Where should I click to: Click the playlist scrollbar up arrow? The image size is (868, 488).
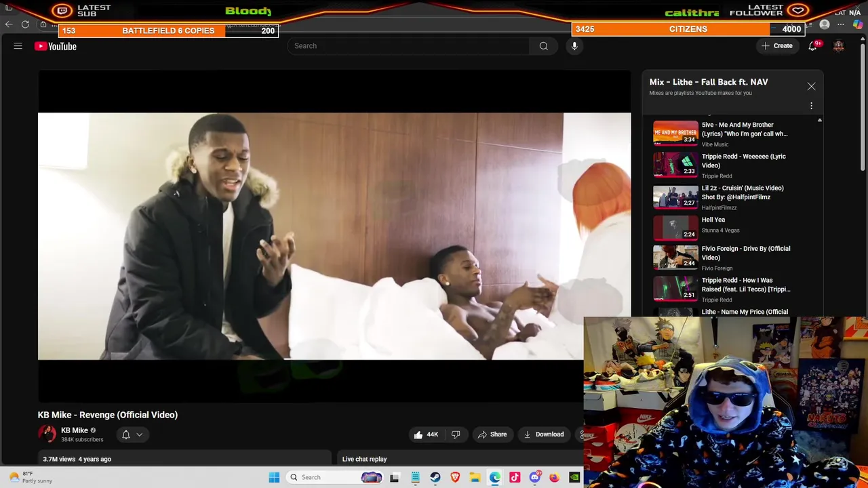click(819, 120)
